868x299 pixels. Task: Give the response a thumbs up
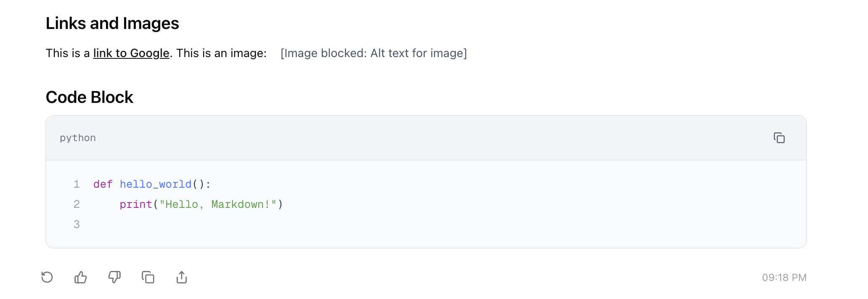(x=81, y=277)
